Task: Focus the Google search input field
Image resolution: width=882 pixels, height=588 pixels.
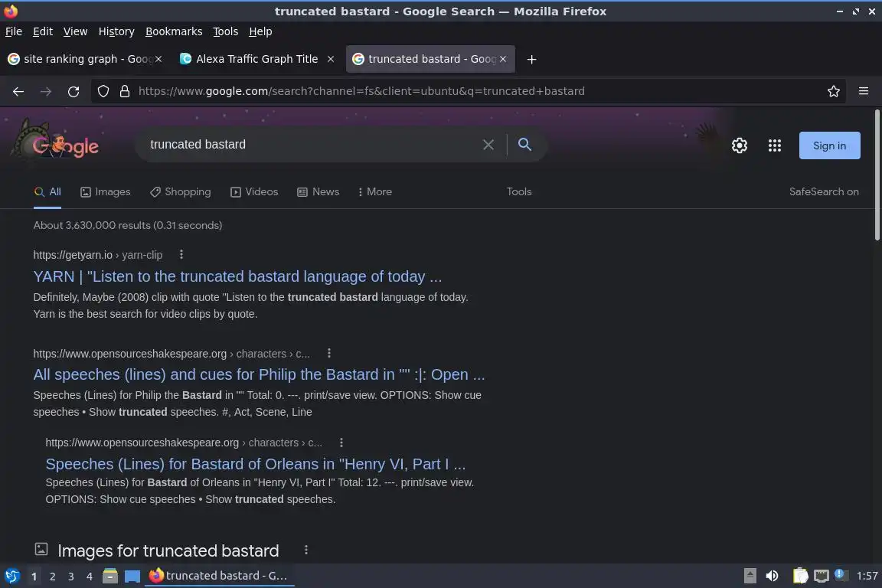Action: (312, 145)
